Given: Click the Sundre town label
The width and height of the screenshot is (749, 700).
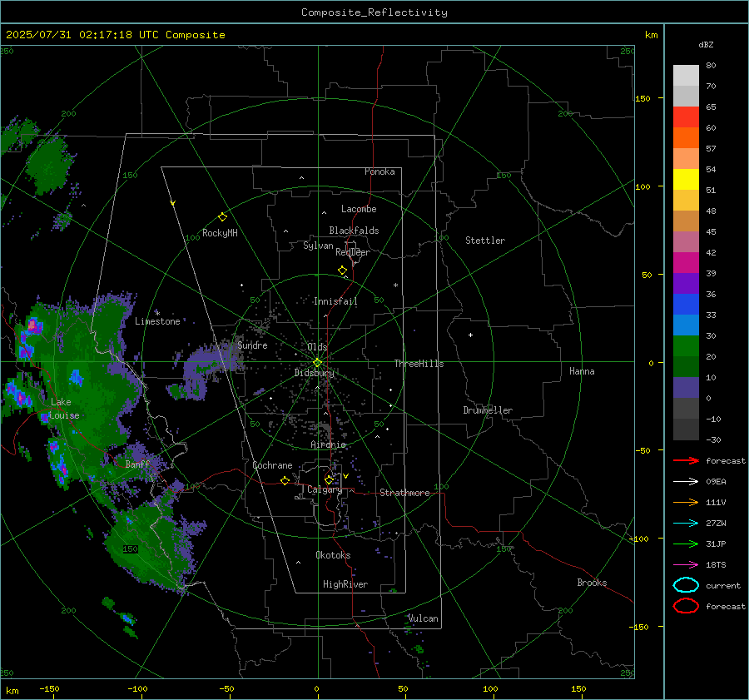Looking at the screenshot, I should click(x=252, y=345).
